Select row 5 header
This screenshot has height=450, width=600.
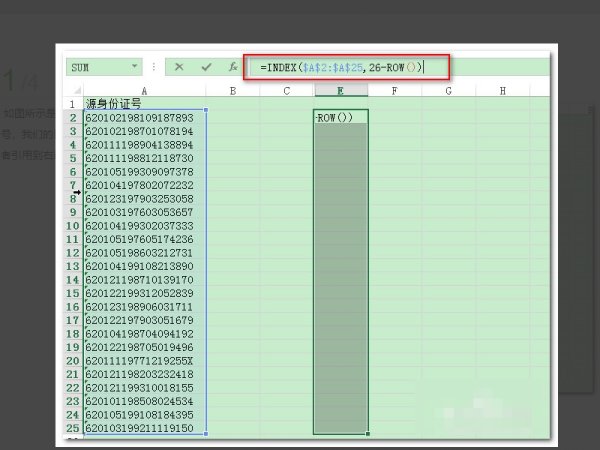[73, 158]
